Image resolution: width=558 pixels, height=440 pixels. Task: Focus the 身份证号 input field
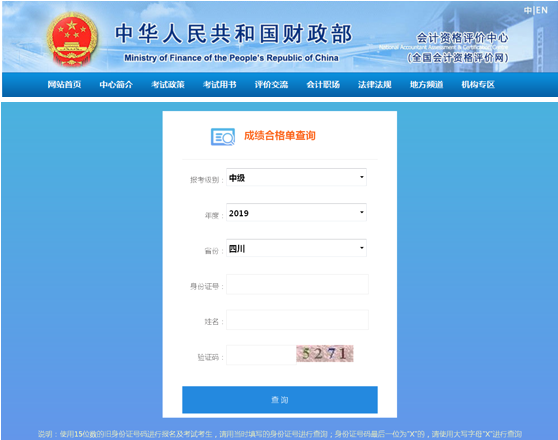click(297, 284)
